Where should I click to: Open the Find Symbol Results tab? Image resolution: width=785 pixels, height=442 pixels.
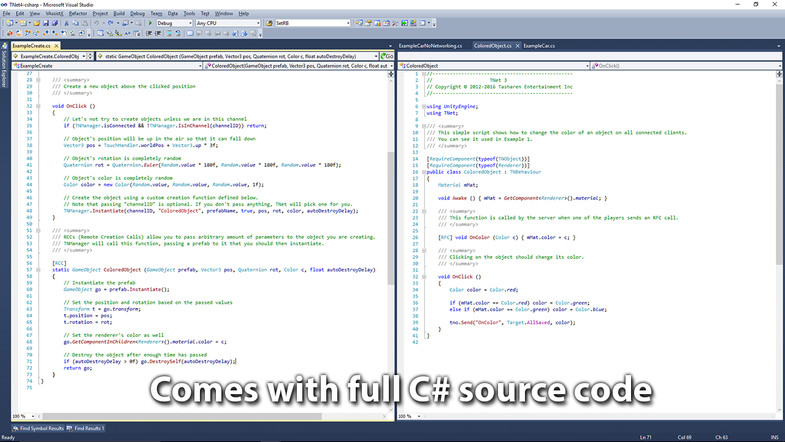tap(38, 428)
